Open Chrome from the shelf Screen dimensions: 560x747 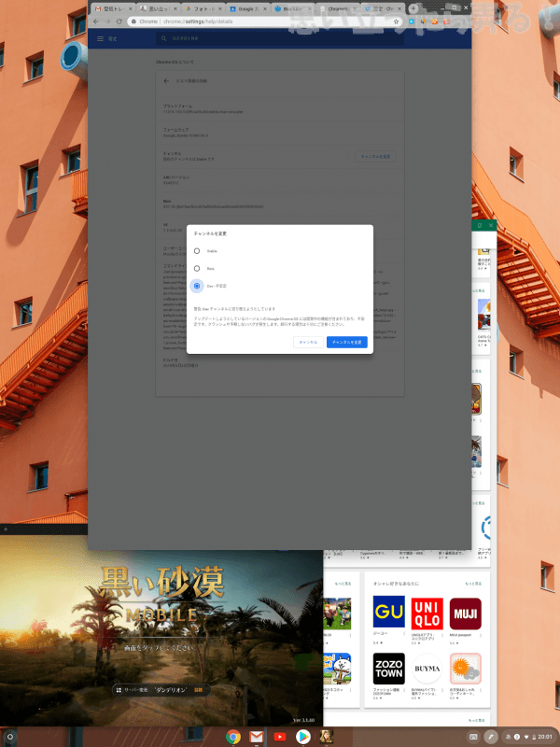[232, 737]
